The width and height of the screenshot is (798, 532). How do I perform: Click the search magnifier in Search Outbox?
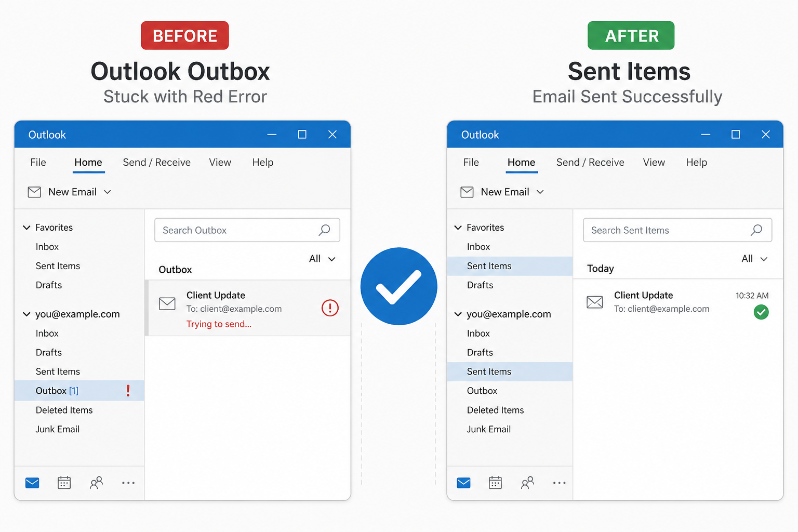point(324,230)
